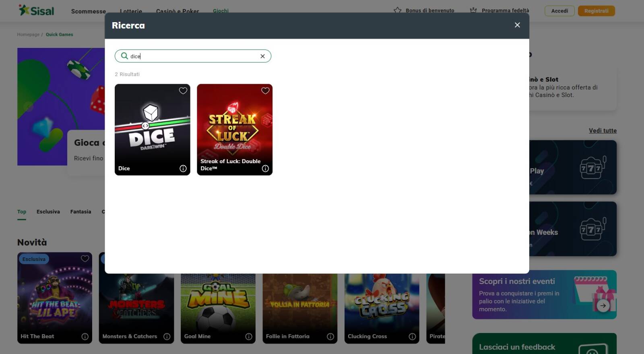Open the Scommesse menu

coord(88,11)
